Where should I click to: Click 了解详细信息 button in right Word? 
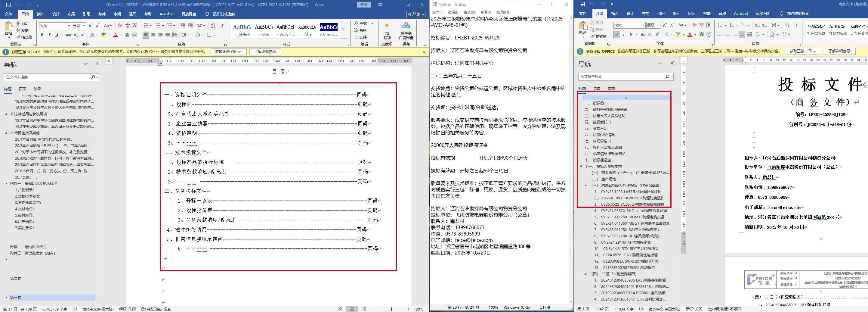[x=839, y=51]
